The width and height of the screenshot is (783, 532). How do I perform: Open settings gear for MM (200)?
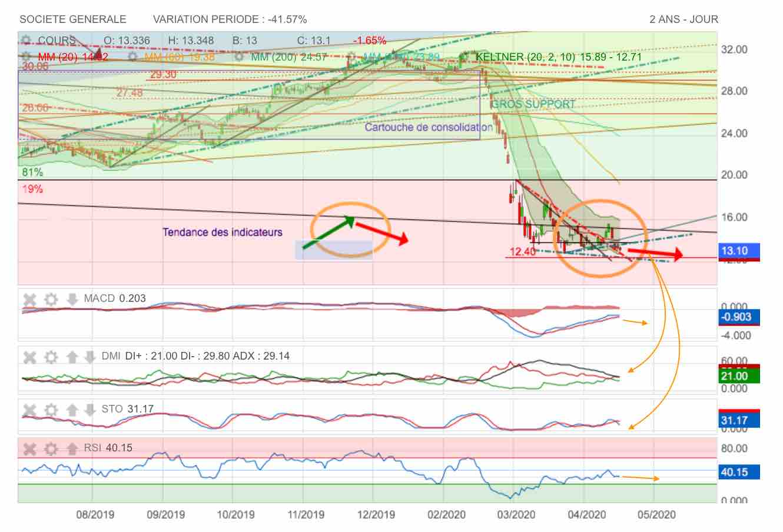click(239, 57)
